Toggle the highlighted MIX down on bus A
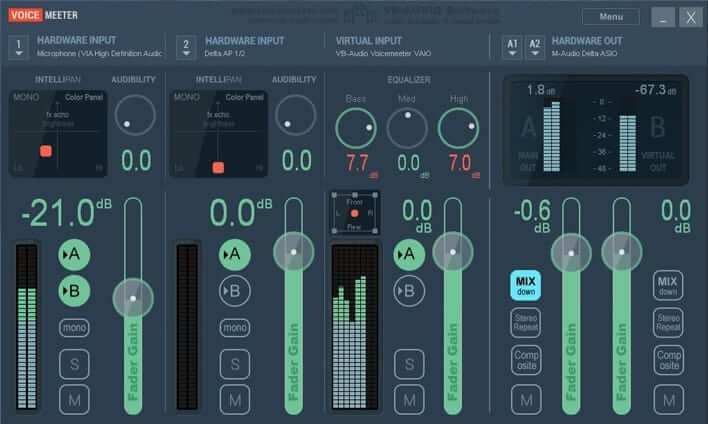Screen dimensions: 708x424 526,285
